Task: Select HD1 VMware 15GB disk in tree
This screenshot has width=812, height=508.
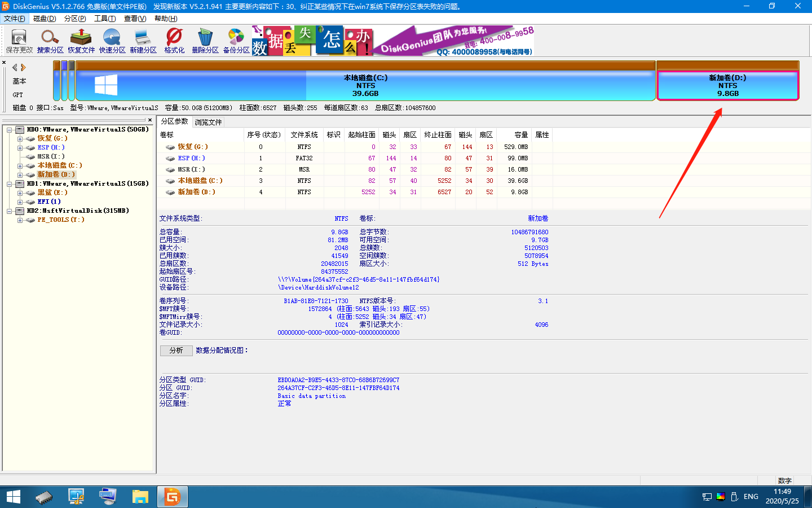Action: (x=88, y=183)
